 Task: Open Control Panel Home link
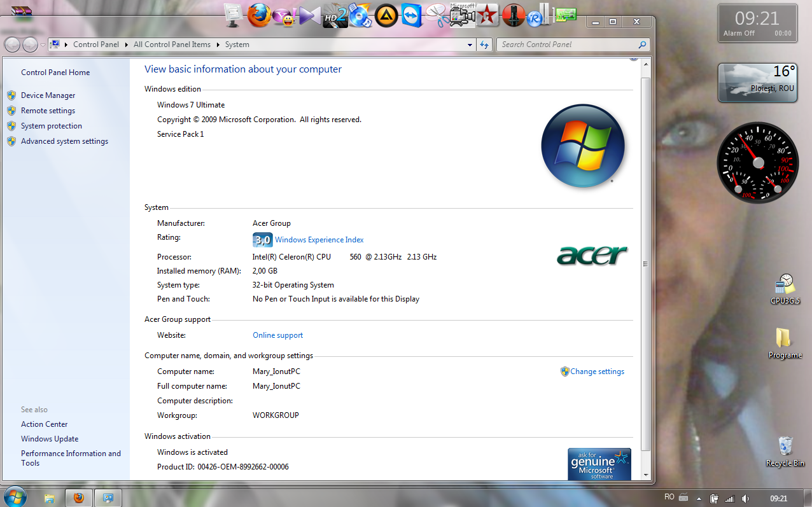(x=55, y=73)
